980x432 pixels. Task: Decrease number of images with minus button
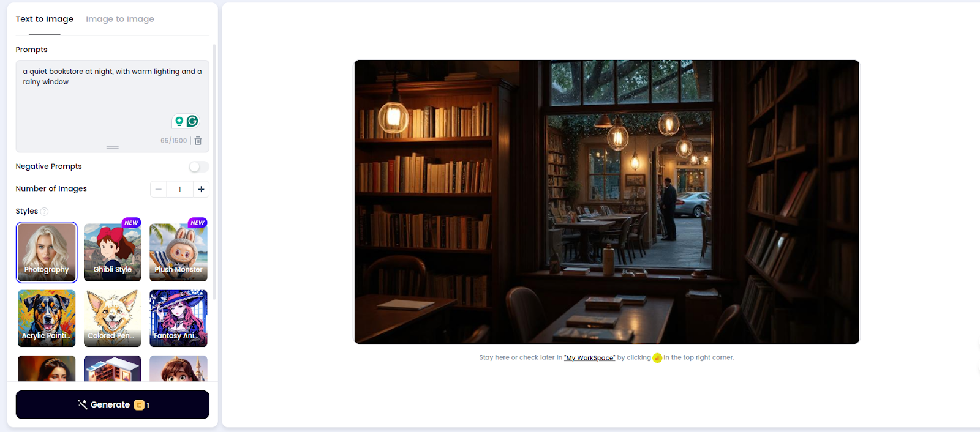tap(158, 189)
